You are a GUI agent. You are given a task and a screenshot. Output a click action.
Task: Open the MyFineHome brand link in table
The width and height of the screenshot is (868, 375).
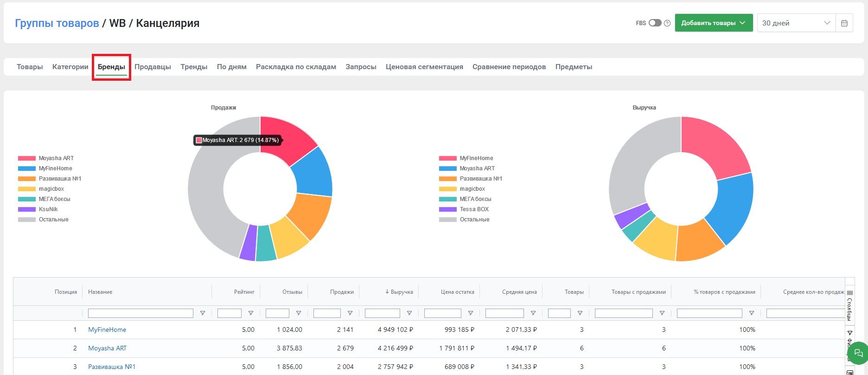pos(107,330)
